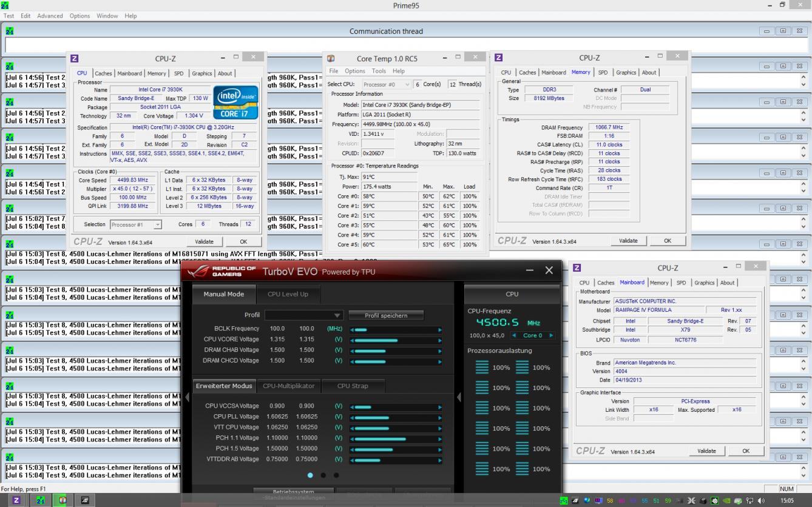Increase BCLK Frequency with its right slider arrow

pyautogui.click(x=440, y=330)
